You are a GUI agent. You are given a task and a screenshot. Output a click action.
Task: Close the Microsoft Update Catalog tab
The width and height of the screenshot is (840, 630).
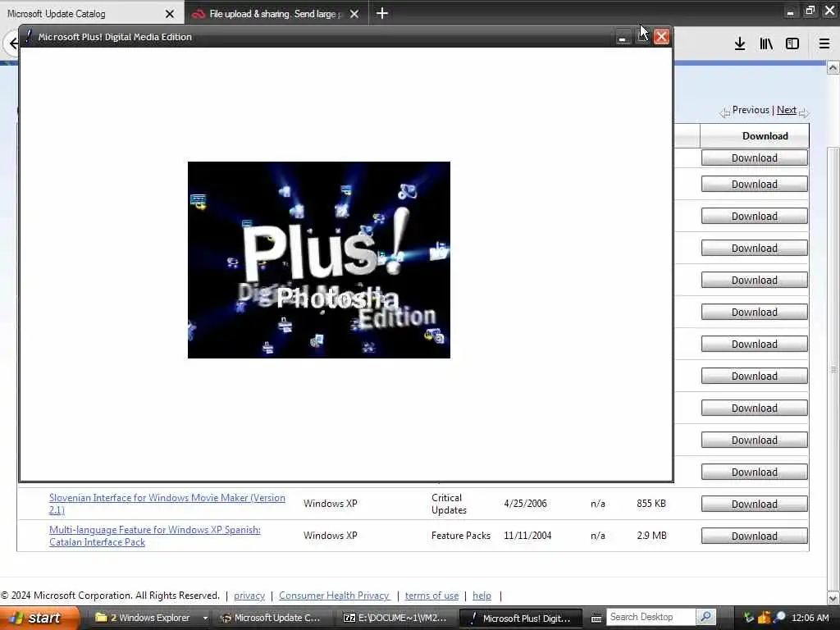pos(170,14)
